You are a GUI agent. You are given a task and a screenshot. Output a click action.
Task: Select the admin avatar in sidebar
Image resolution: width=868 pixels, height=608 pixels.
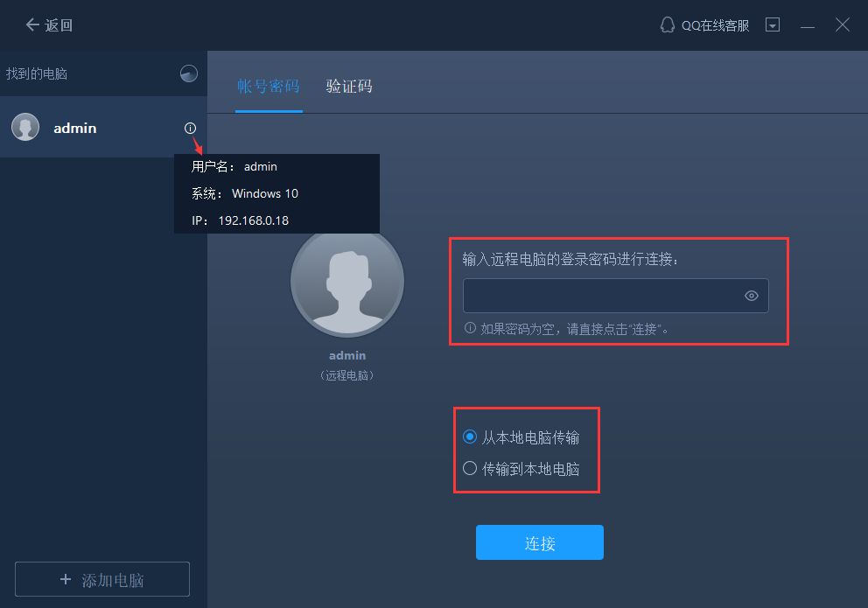pos(25,127)
